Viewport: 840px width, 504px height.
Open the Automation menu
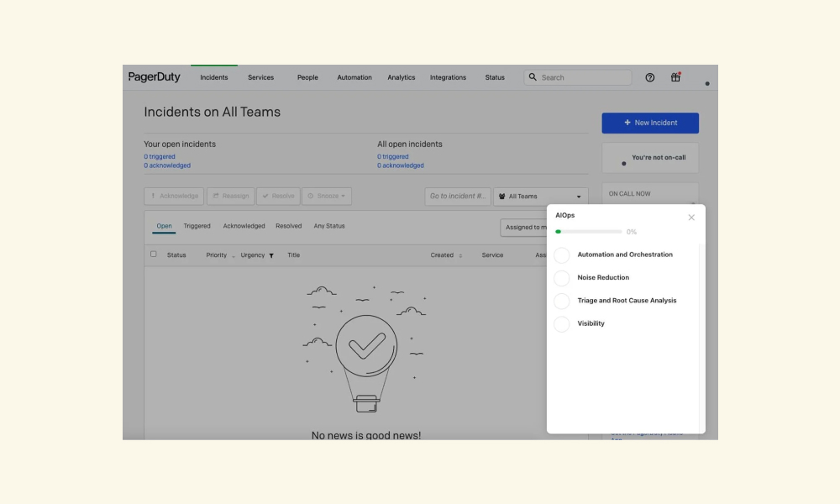(x=354, y=77)
